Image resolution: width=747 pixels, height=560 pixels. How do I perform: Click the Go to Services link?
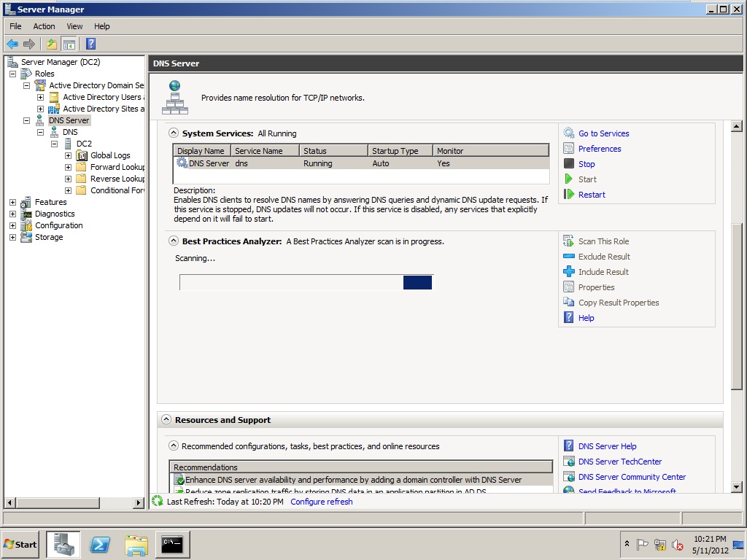click(x=603, y=133)
